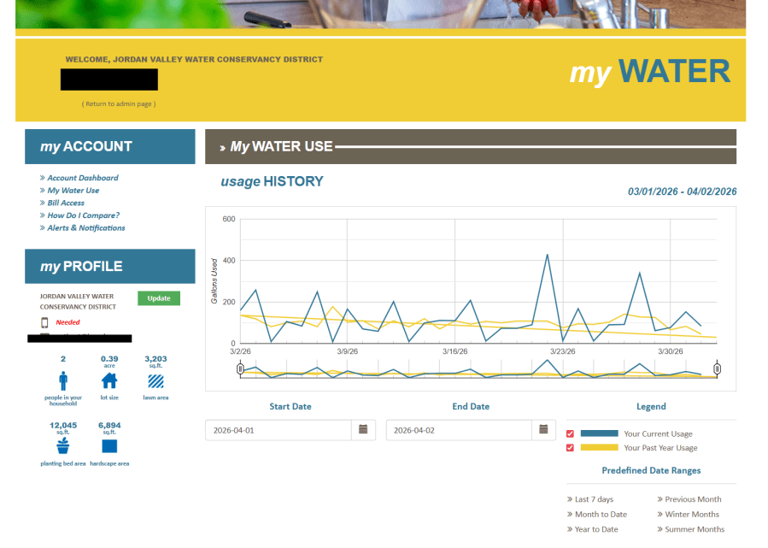The width and height of the screenshot is (768, 548).
Task: Click Return to admin page link
Action: click(x=119, y=104)
